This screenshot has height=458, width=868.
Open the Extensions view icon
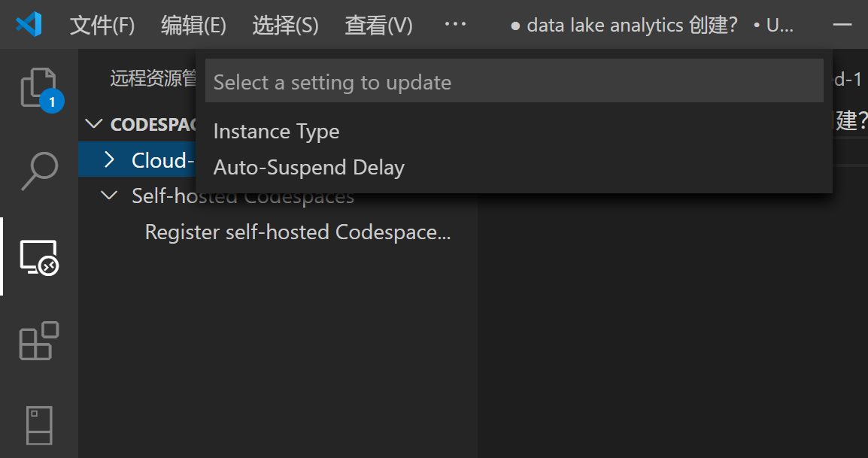38,341
